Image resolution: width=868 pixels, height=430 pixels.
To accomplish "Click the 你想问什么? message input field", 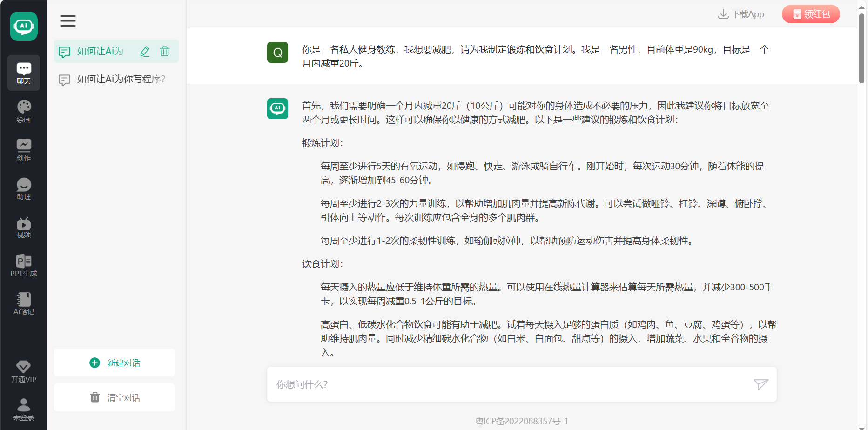I will coord(510,384).
